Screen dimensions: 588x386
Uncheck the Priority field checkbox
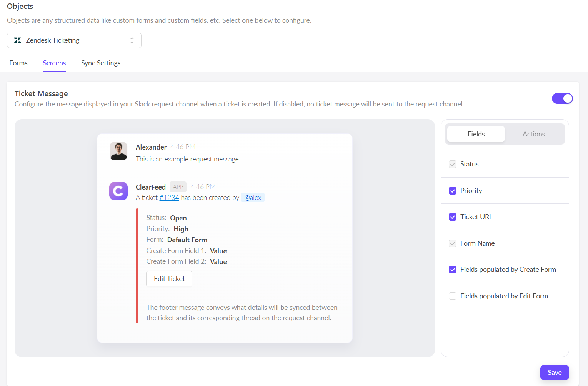[x=453, y=191]
